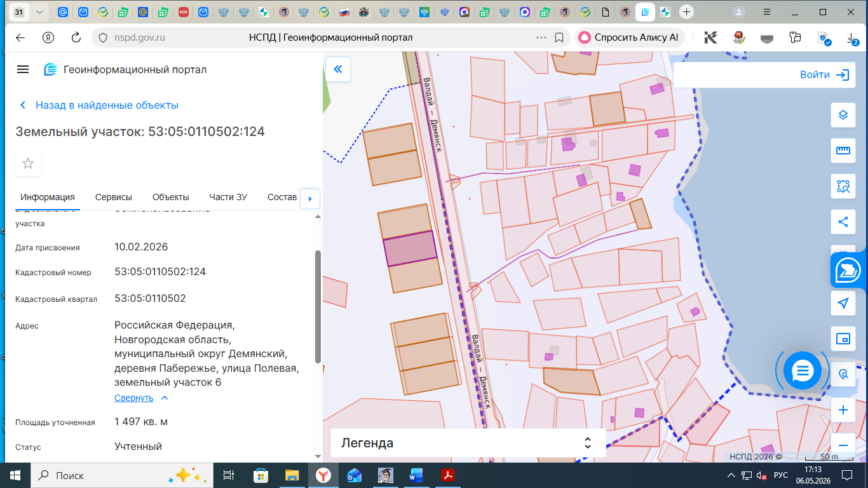
Task: Zoom in the map with plus
Action: [843, 410]
